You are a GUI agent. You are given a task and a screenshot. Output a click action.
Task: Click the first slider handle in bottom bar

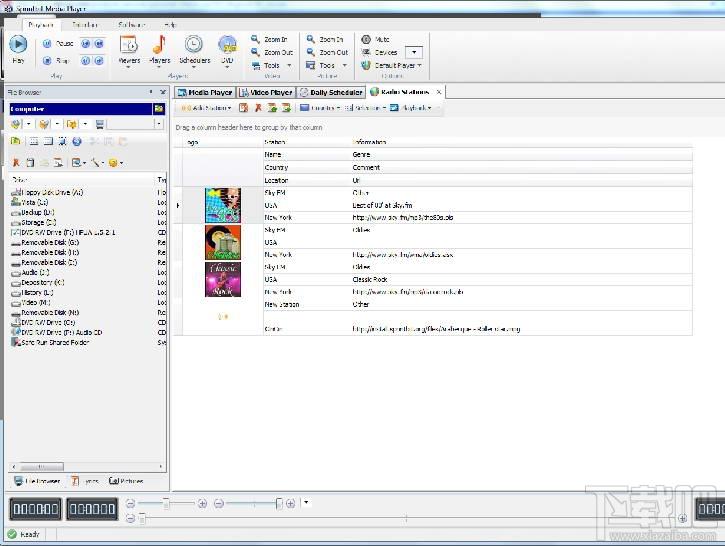166,503
